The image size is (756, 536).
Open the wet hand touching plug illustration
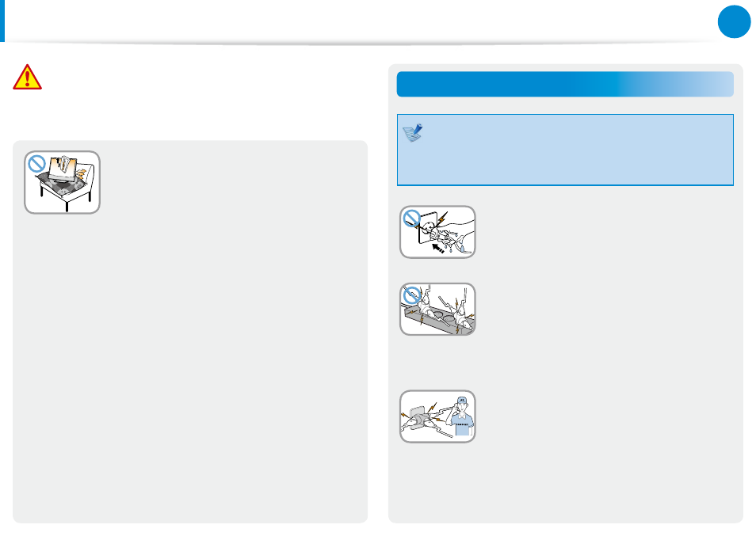[x=437, y=232]
